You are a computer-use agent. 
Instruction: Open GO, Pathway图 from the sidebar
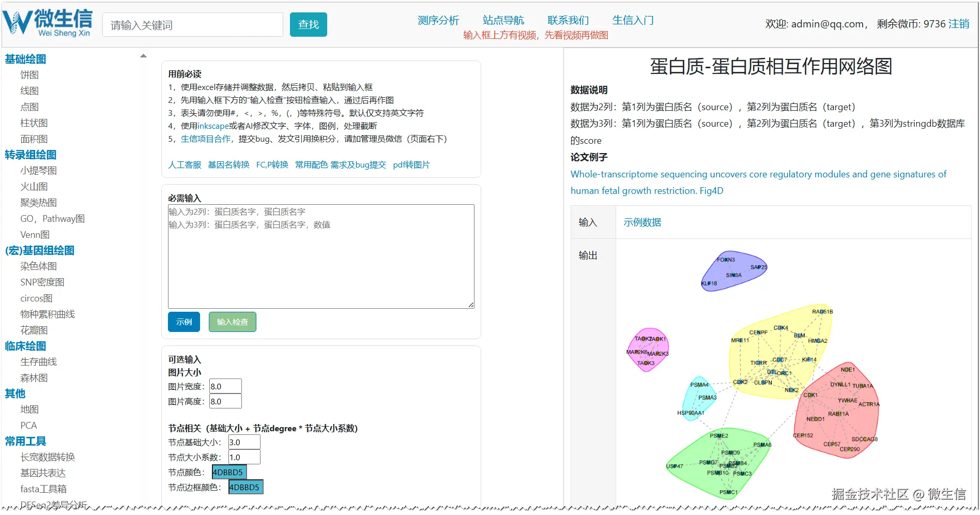[x=53, y=219]
